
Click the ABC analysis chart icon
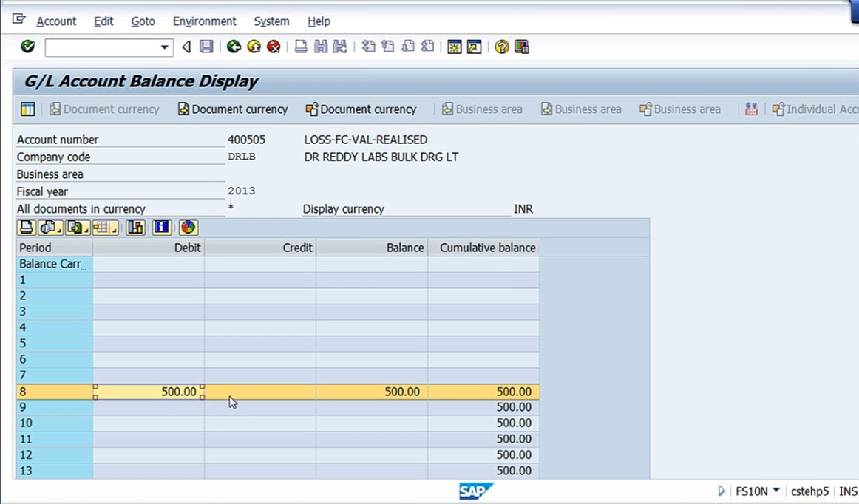[x=135, y=228]
